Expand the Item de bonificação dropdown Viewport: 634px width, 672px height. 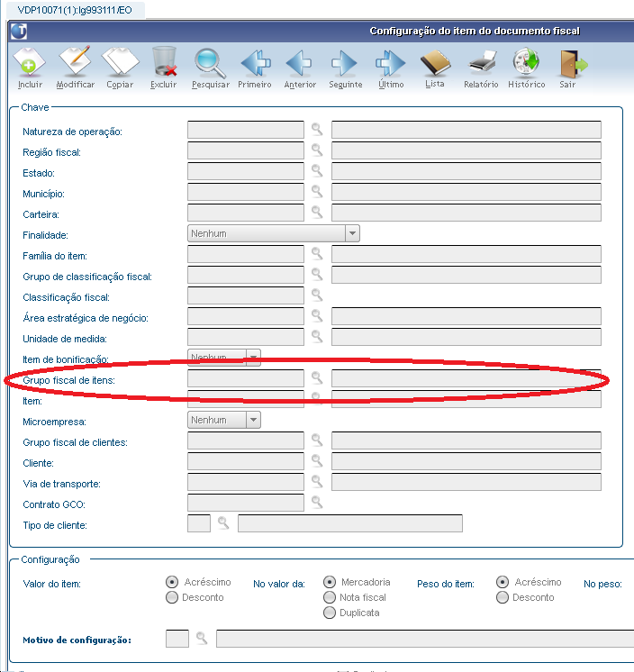[253, 357]
